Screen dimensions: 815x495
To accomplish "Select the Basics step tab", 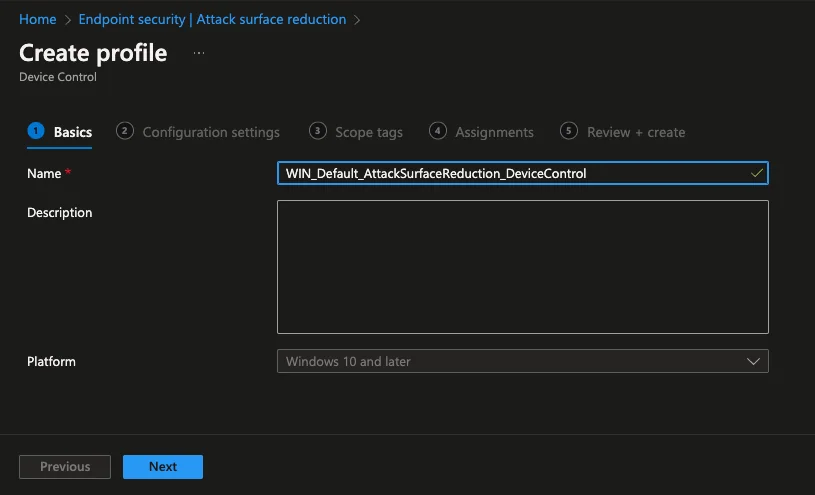I will [60, 132].
